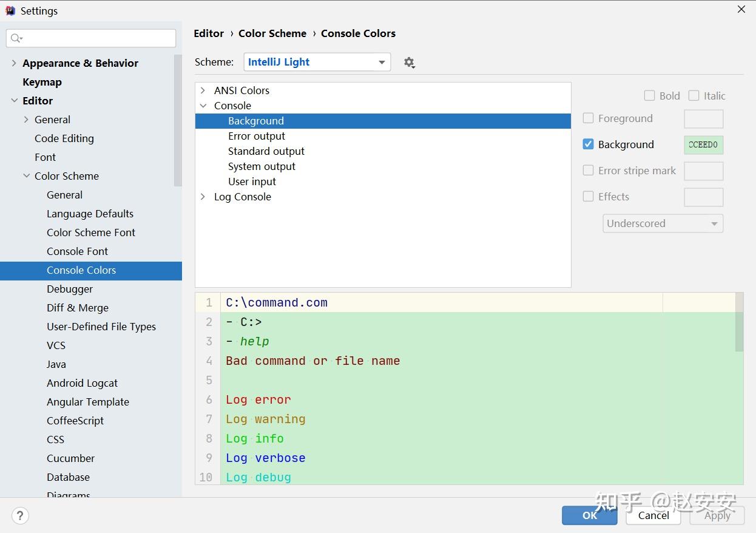
Task: Open Debugger color settings
Action: (x=70, y=289)
